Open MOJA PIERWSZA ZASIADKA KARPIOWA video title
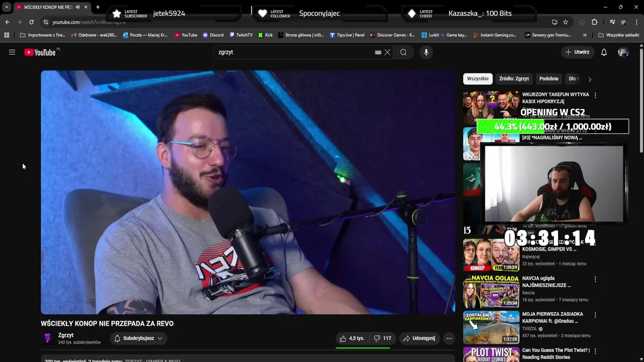This screenshot has width=644, height=362. pos(552,318)
